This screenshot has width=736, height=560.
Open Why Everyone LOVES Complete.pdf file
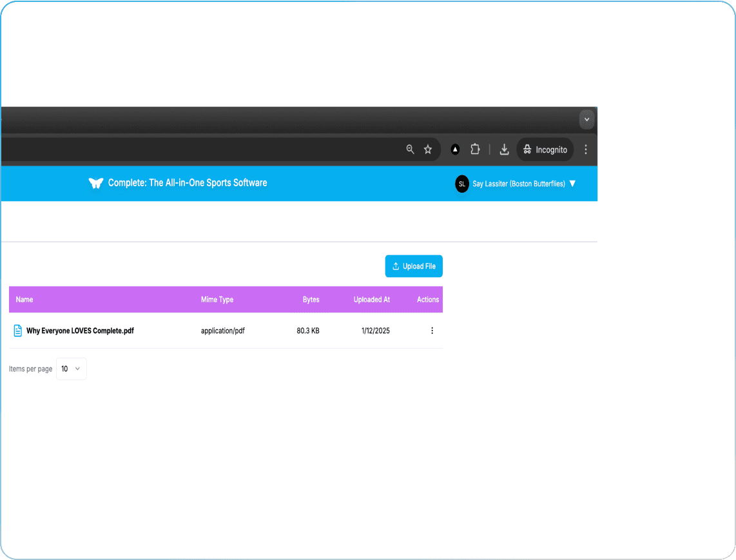80,331
